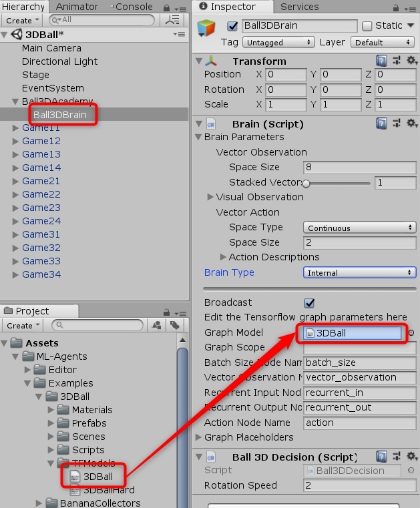Click the Rotation Speed value field
Viewport: 420px width, 508px height.
(360, 485)
